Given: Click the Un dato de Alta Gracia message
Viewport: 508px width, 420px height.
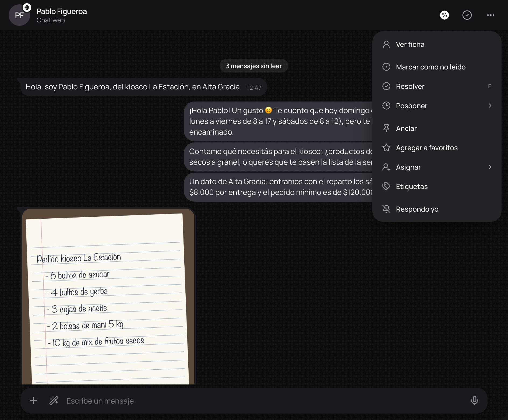Looking at the screenshot, I should [x=278, y=187].
